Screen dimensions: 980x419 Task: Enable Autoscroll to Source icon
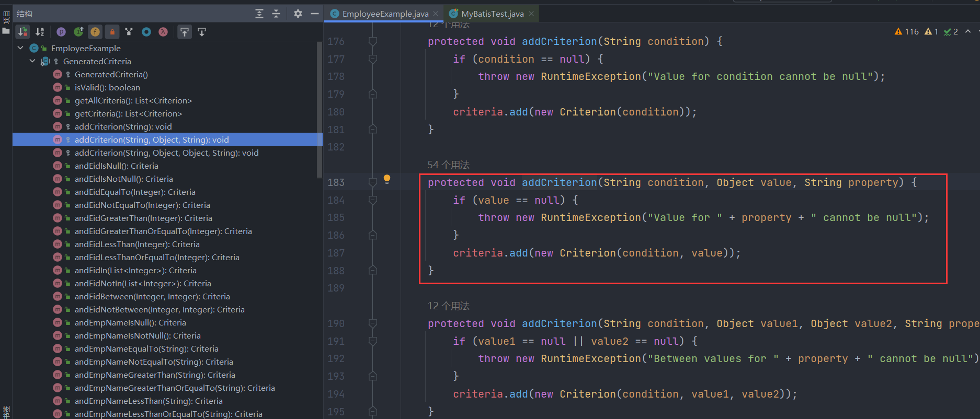coord(185,32)
